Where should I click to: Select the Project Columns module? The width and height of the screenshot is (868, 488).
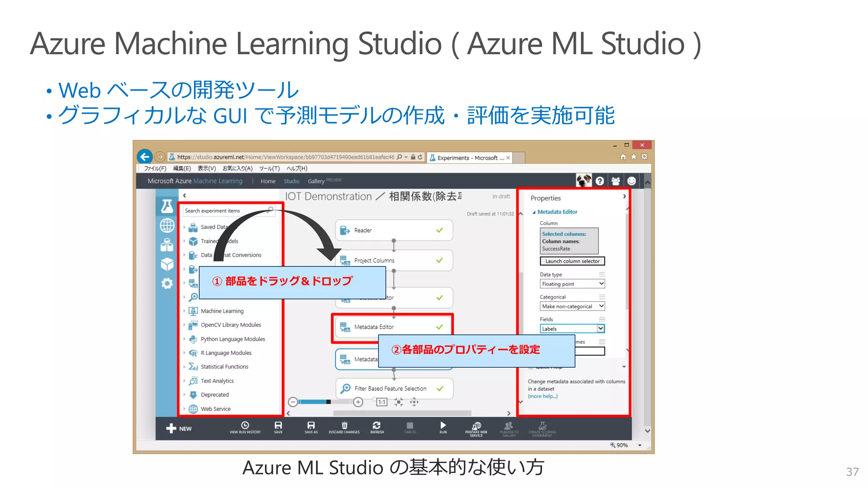(394, 260)
